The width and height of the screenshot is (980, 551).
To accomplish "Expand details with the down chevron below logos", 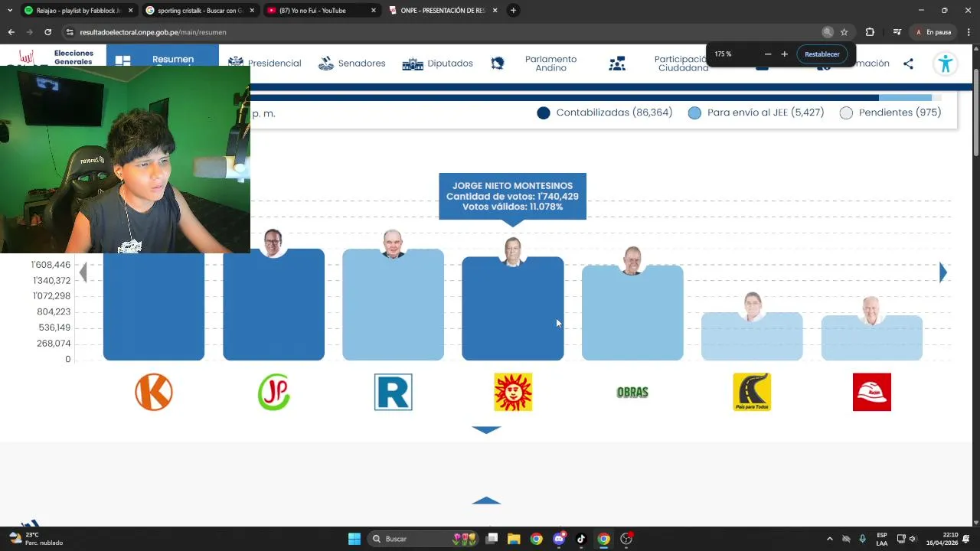I will 486,430.
